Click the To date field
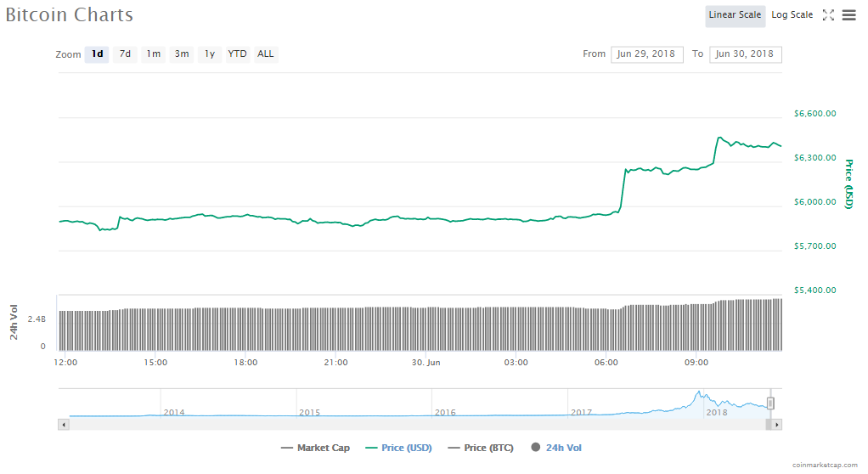868x474 pixels. [745, 54]
